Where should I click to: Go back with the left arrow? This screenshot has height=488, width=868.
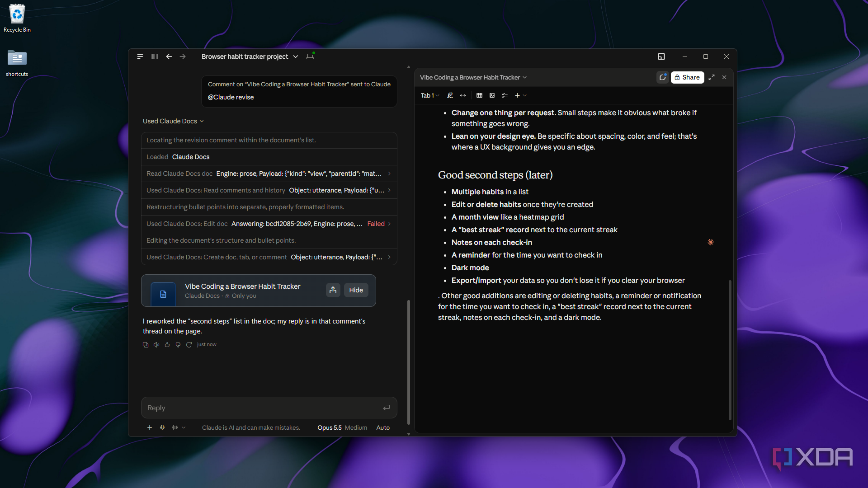point(169,56)
